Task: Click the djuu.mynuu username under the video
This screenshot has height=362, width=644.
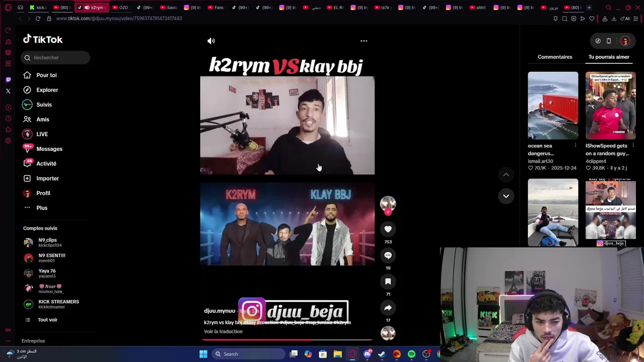Action: point(219,311)
